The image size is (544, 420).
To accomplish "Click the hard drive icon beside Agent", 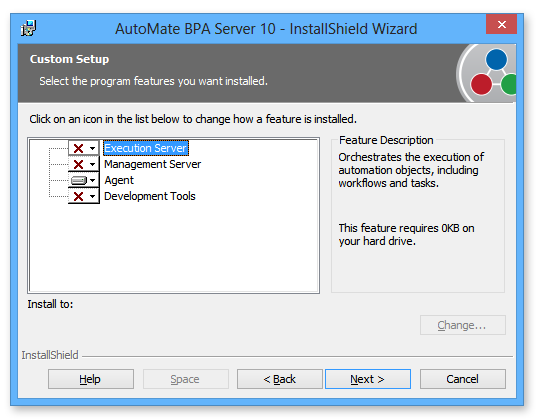I will (78, 180).
